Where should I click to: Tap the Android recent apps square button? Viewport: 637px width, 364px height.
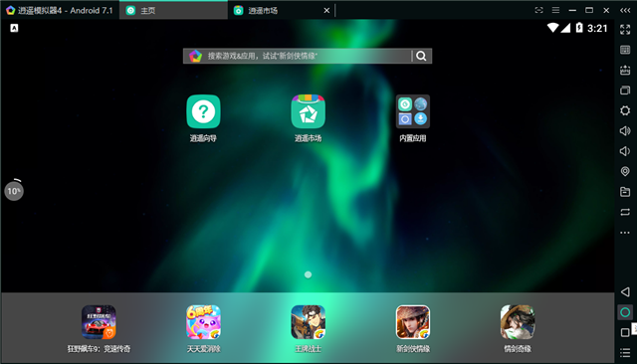[625, 333]
